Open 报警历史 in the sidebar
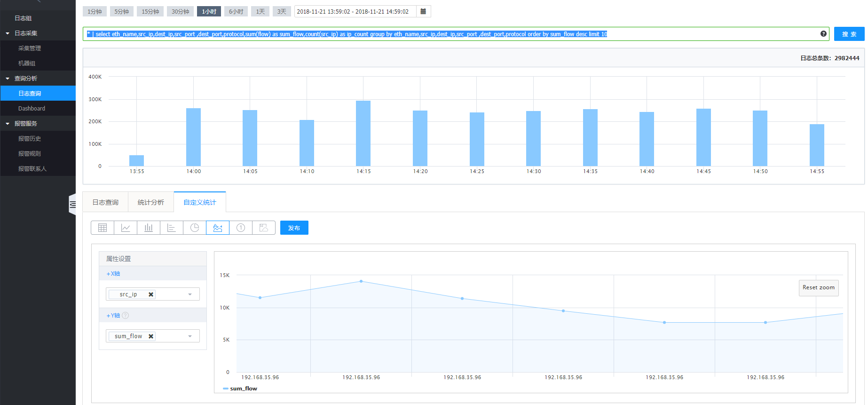 point(38,138)
